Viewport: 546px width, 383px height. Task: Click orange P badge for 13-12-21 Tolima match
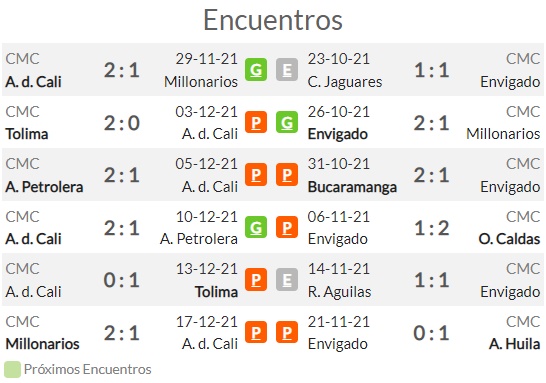(x=256, y=280)
